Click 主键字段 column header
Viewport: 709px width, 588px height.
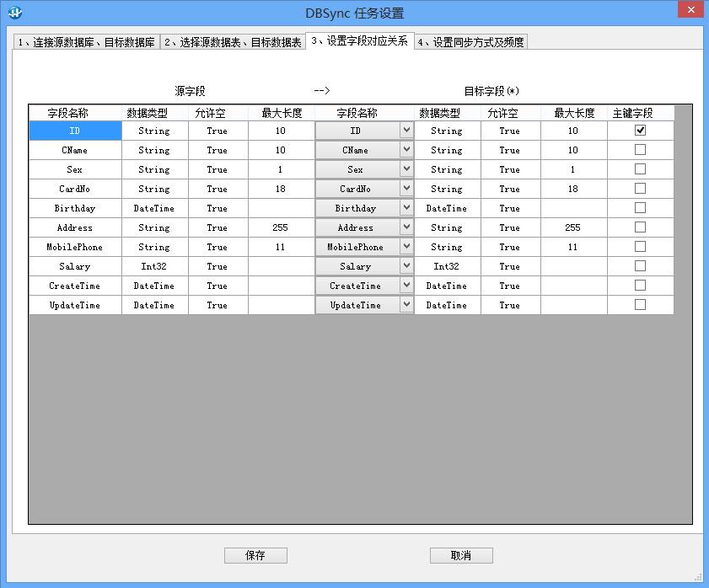[x=640, y=113]
